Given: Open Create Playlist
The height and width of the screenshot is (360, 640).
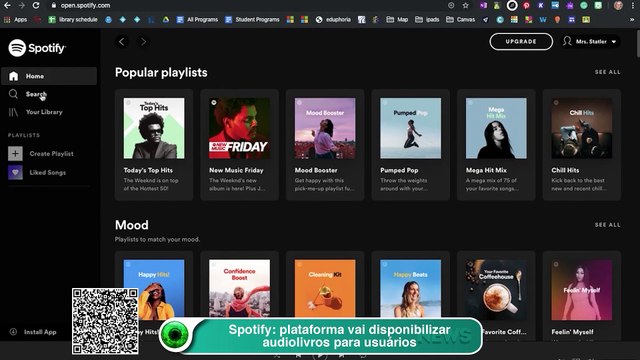Looking at the screenshot, I should (x=51, y=153).
